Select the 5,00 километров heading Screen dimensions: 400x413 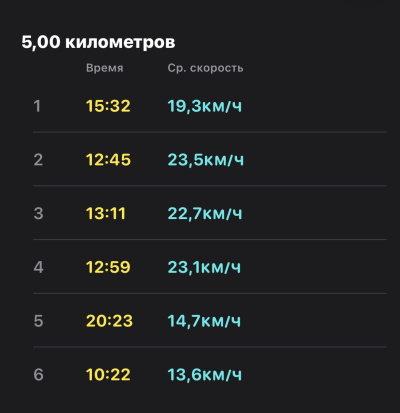click(x=98, y=42)
